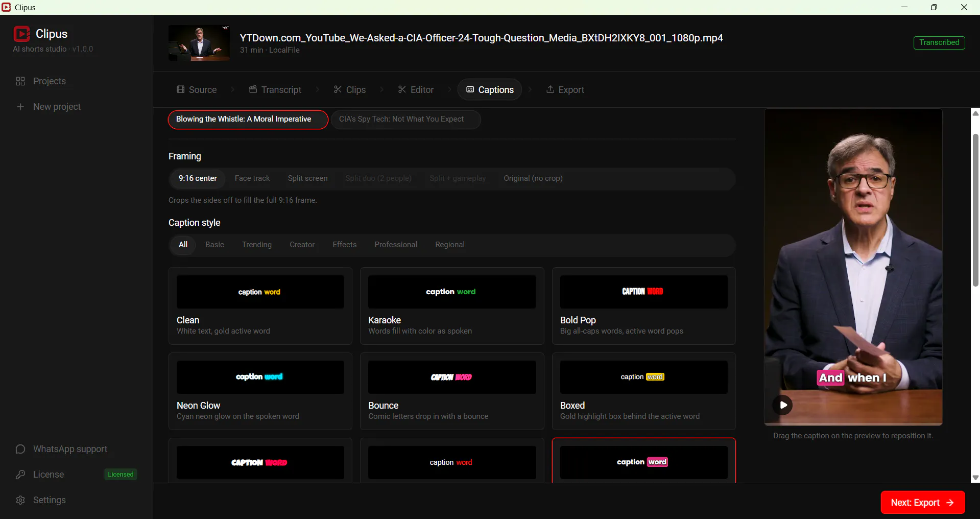This screenshot has height=519, width=980.
Task: Filter caption styles by Trending
Action: tap(257, 245)
